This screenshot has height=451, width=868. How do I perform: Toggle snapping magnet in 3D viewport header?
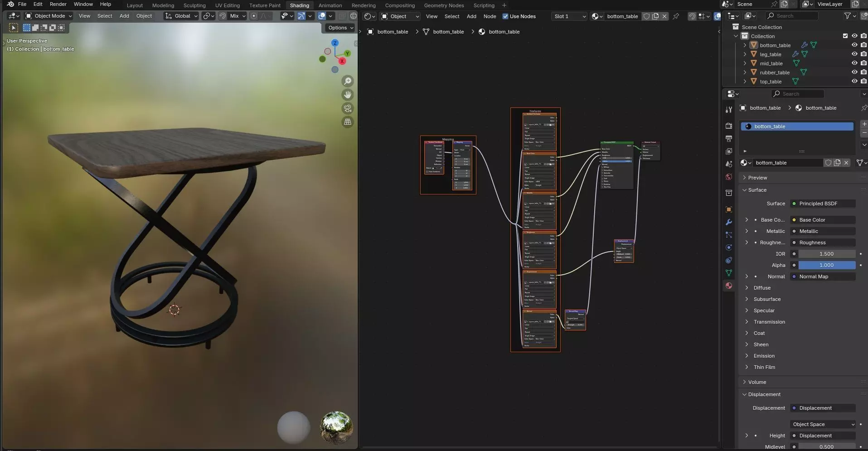[223, 16]
